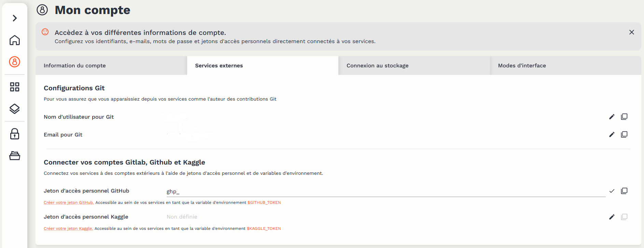Click the GitHub token input field
Viewport: 644px width, 248px height.
(x=385, y=192)
